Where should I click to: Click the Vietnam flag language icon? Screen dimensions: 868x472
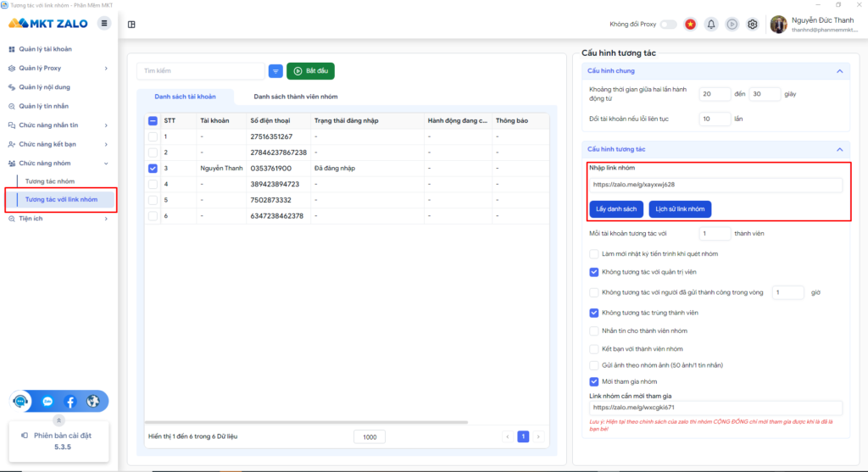point(691,24)
